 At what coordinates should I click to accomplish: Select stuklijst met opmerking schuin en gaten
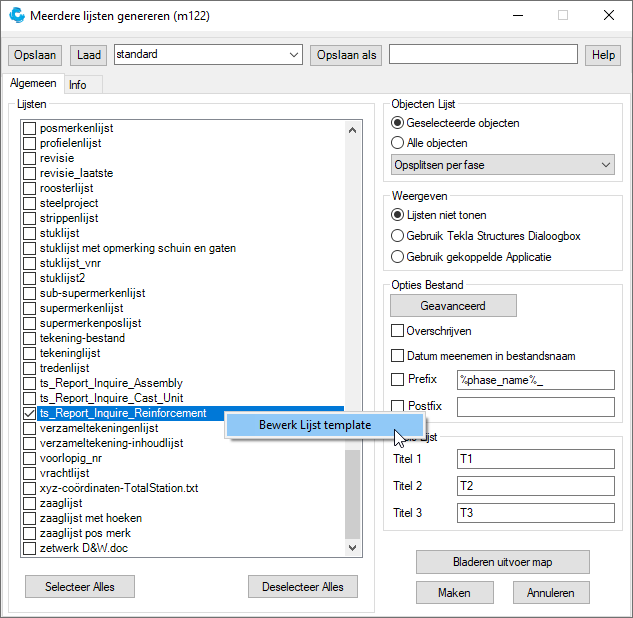tap(138, 248)
